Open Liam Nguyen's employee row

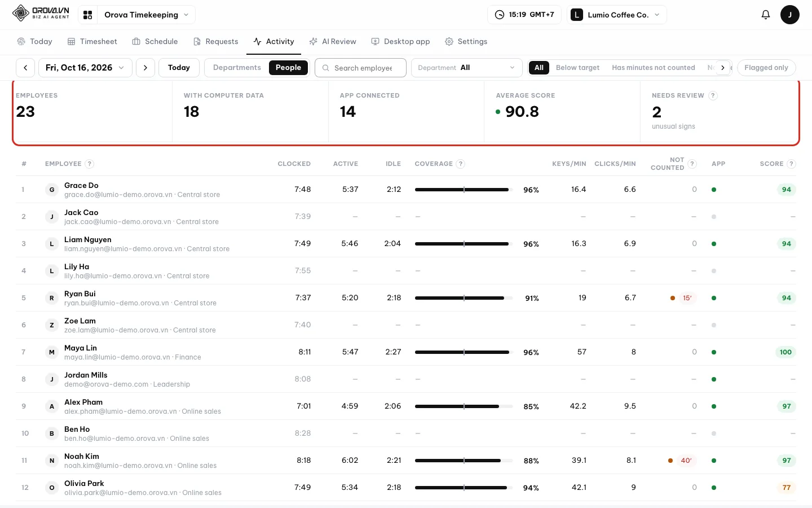point(406,244)
